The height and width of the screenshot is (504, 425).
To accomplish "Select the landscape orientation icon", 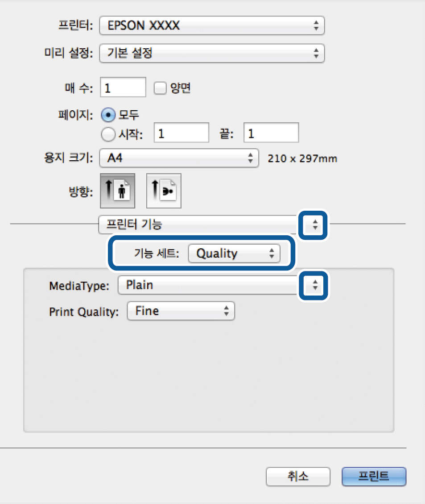I will [x=163, y=191].
